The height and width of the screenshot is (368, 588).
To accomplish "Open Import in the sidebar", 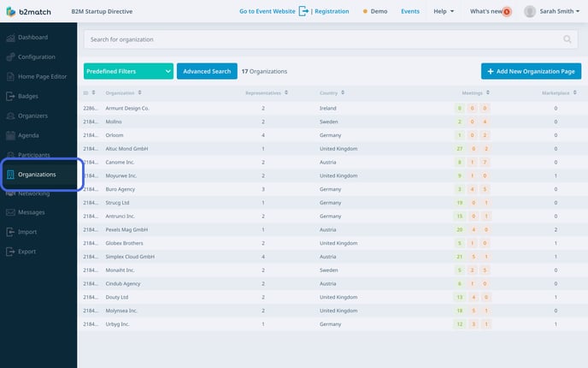I will pos(27,232).
